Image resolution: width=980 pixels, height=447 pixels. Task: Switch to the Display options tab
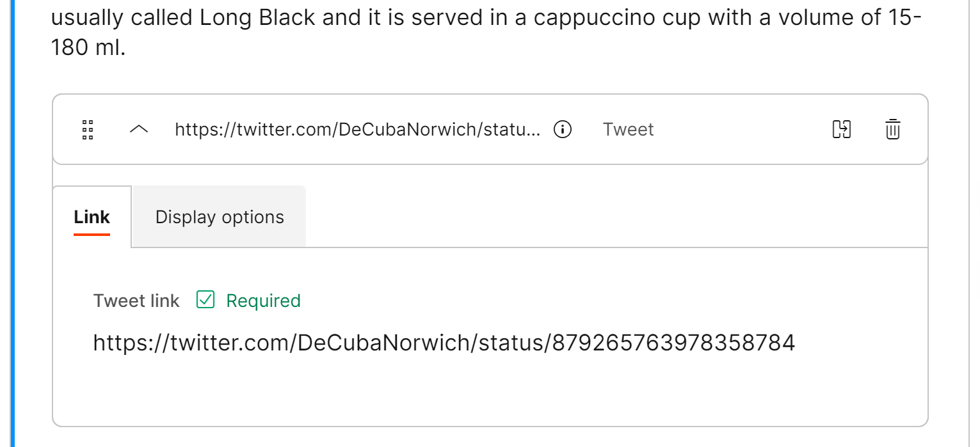219,216
